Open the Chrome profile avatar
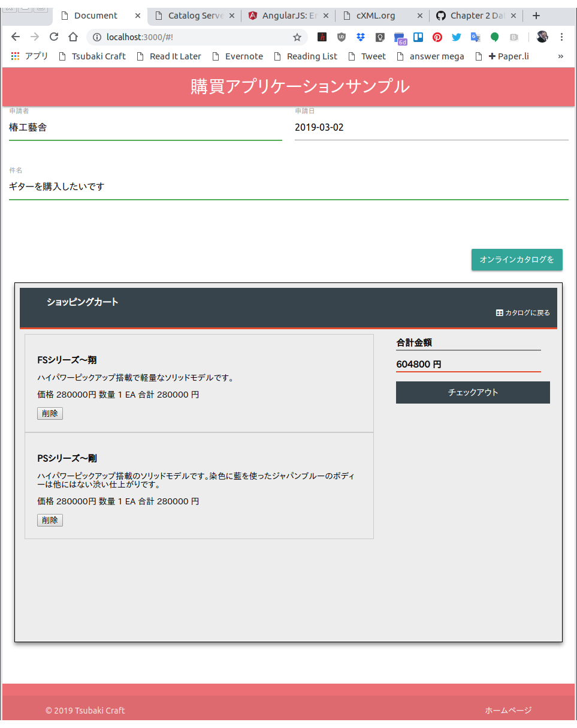The width and height of the screenshot is (577, 728). click(x=542, y=37)
